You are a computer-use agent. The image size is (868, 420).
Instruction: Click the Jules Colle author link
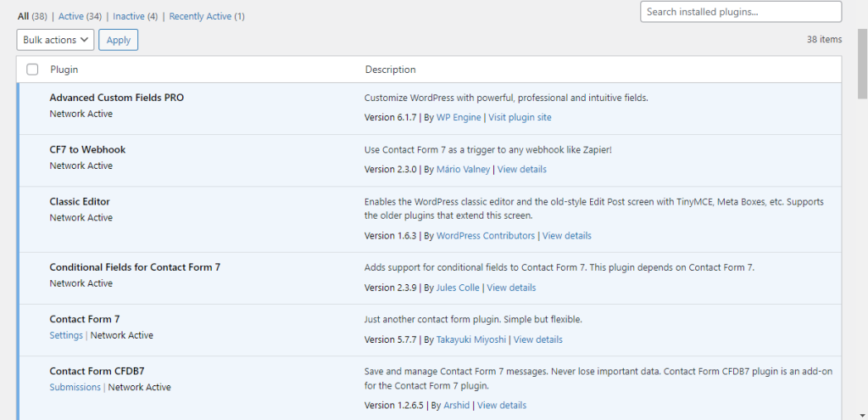click(458, 288)
